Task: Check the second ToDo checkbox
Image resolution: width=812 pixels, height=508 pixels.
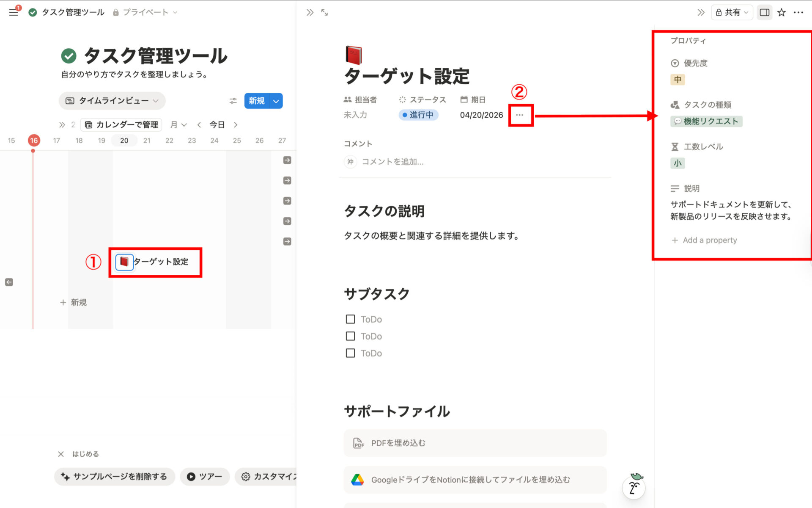Action: click(x=350, y=336)
